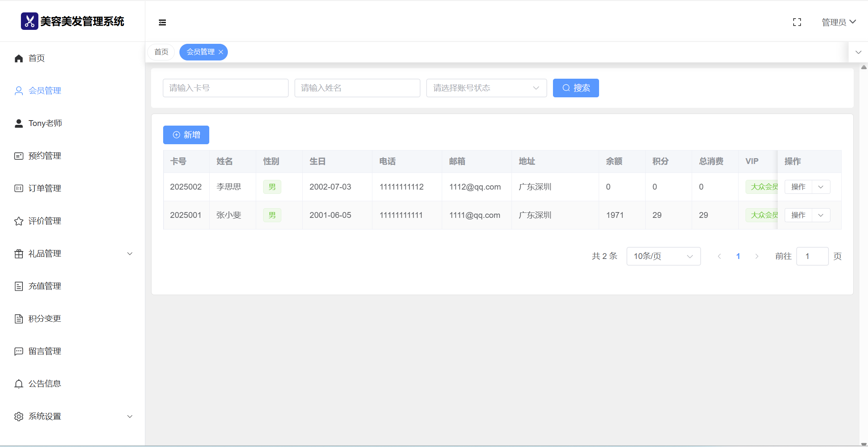868x447 pixels.
Task: Click the 搜索 button
Action: [575, 88]
